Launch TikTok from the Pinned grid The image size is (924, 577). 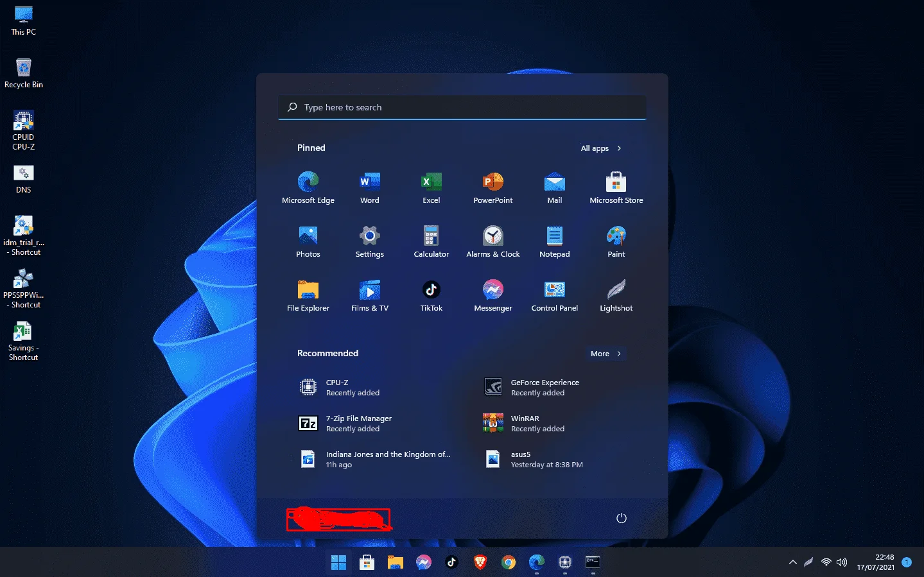point(431,295)
